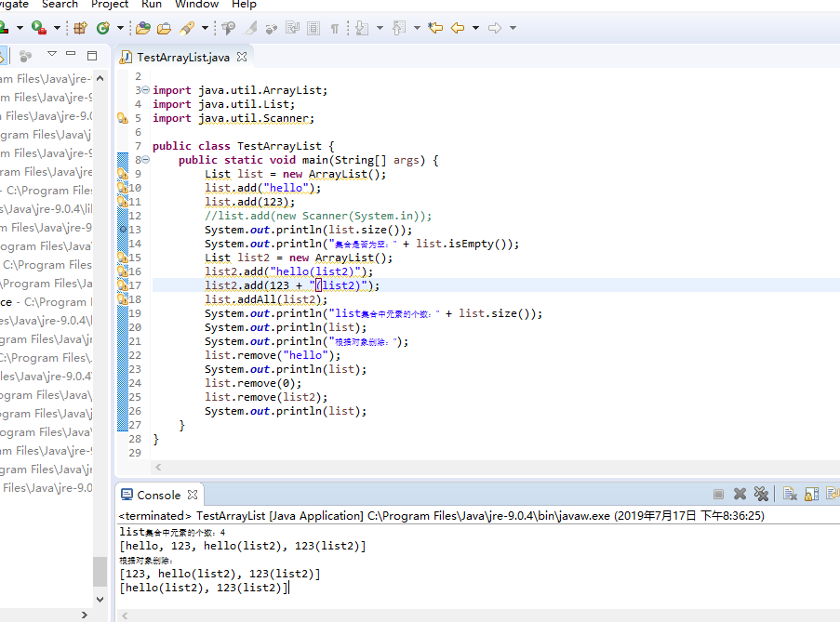
Task: Click the Run External Tools icon
Action: (x=38, y=27)
